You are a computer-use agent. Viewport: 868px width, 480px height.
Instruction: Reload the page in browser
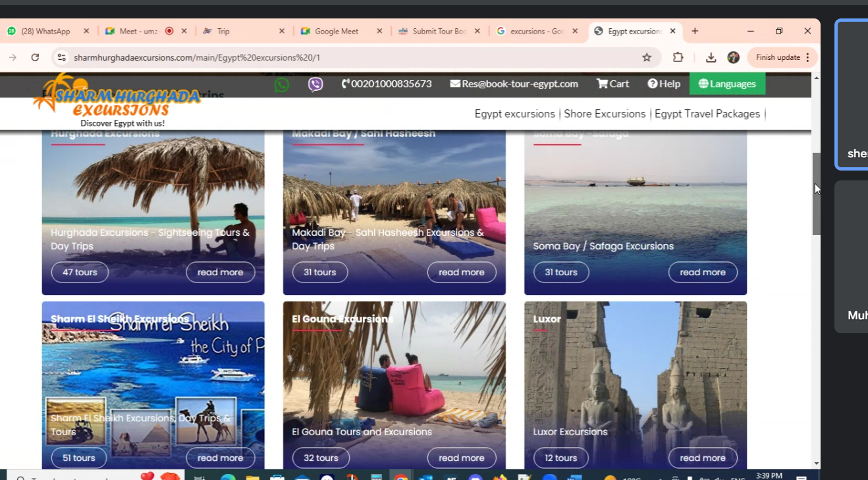(36, 57)
